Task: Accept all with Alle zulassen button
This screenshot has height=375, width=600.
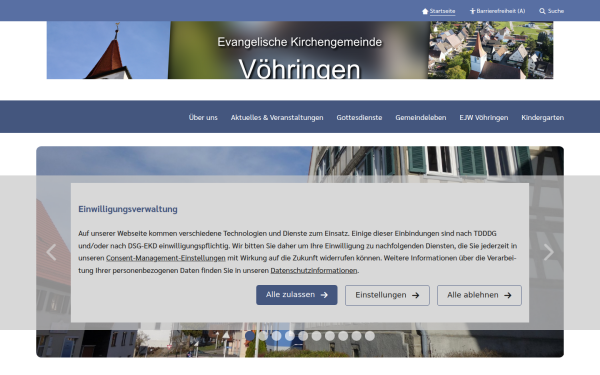Action: 297,295
